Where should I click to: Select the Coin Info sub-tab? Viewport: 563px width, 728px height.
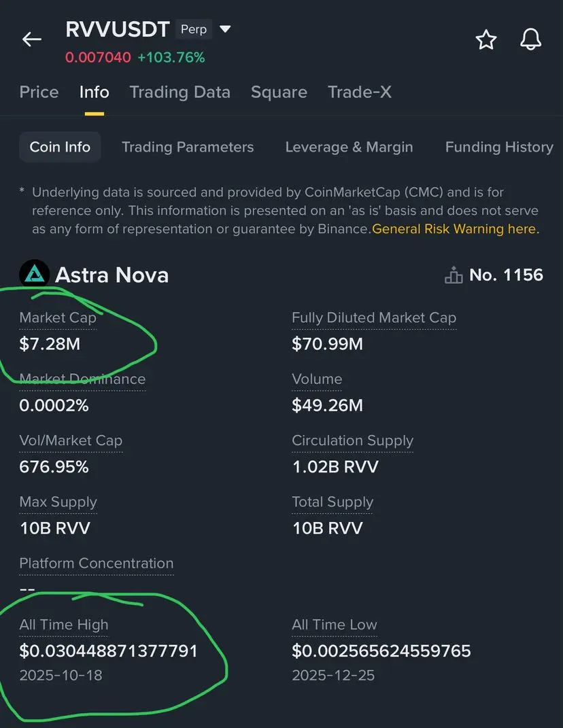[60, 147]
